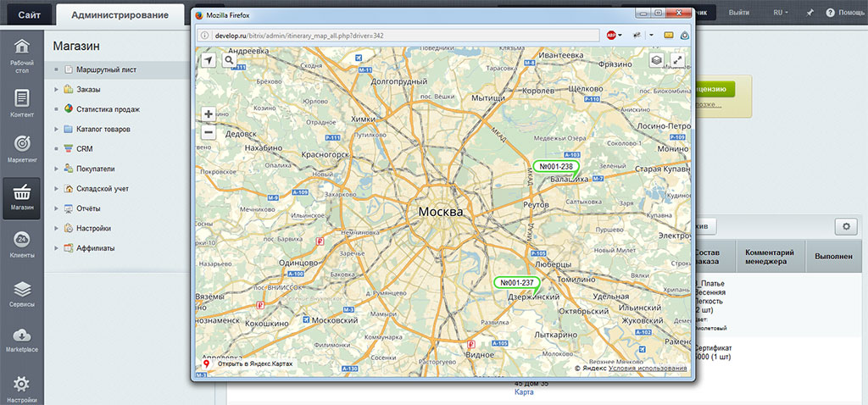Click the №001-238 order marker on map
The height and width of the screenshot is (405, 868).
(x=556, y=166)
